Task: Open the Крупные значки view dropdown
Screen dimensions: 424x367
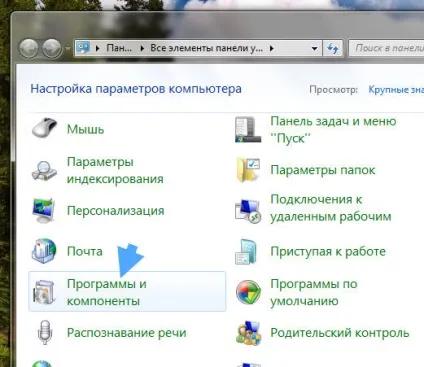Action: (396, 89)
